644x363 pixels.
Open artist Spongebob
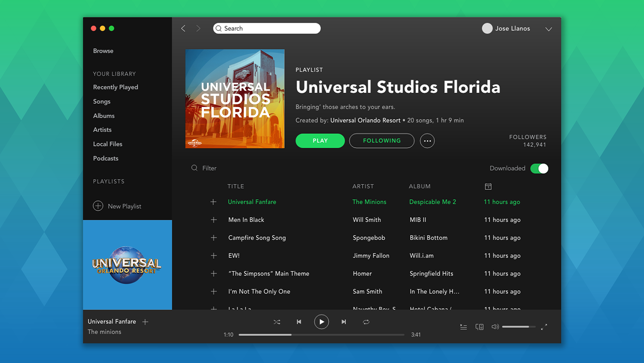coord(369,238)
